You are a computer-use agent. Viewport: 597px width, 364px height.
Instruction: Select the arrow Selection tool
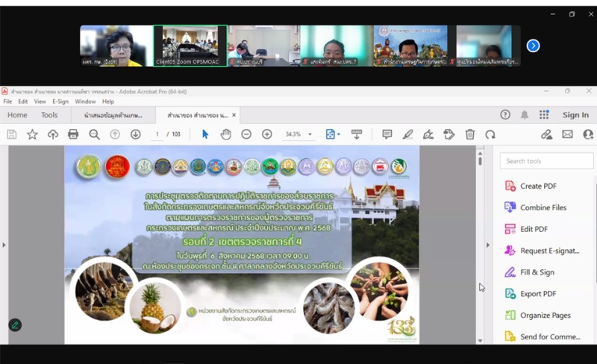pyautogui.click(x=205, y=134)
